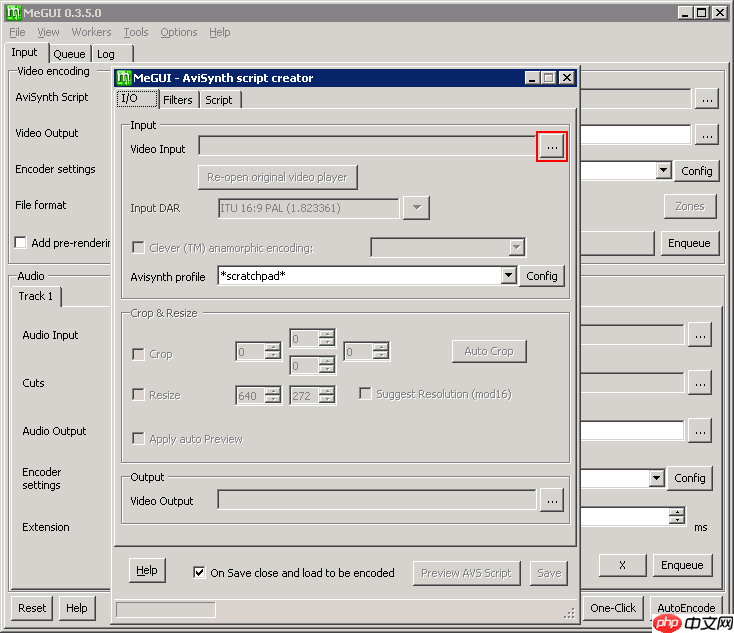The height and width of the screenshot is (633, 734).
Task: Click the Video Input browse button
Action: (x=552, y=147)
